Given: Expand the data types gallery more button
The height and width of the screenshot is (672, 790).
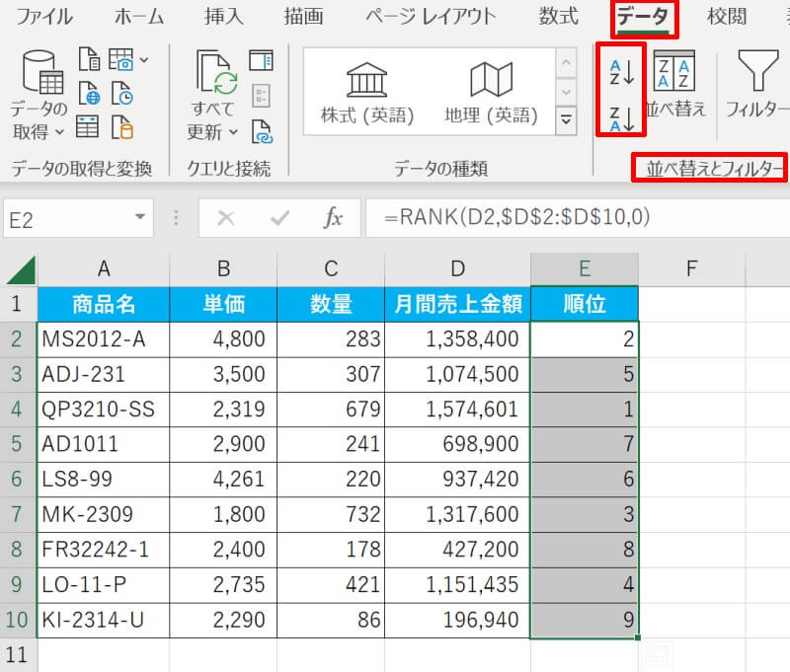Looking at the screenshot, I should [x=566, y=120].
